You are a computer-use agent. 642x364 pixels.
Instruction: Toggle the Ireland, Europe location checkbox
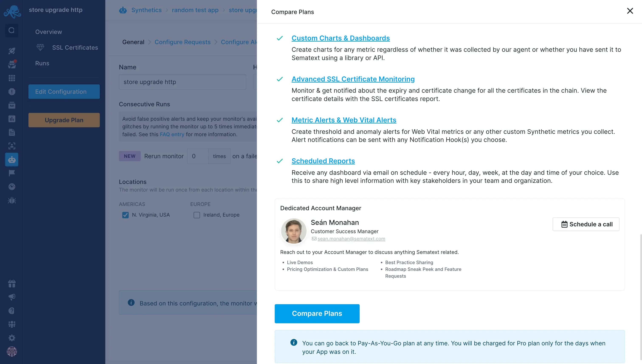click(x=197, y=215)
